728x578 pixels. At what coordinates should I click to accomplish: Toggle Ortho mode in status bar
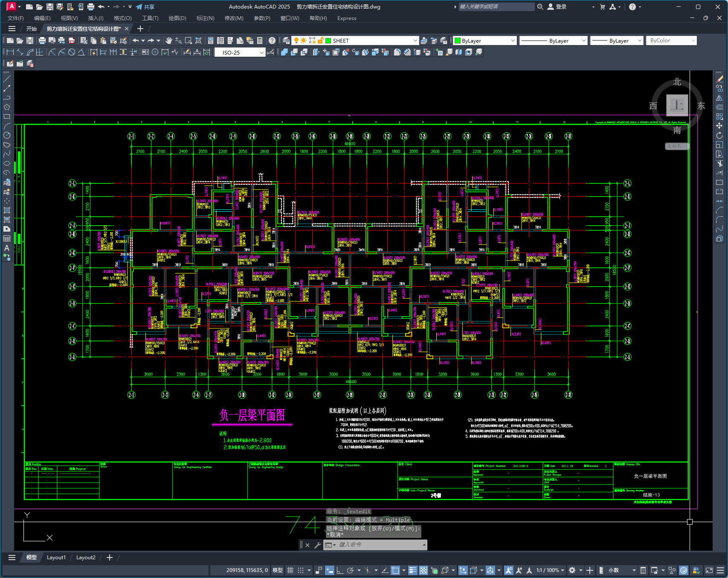[x=340, y=570]
